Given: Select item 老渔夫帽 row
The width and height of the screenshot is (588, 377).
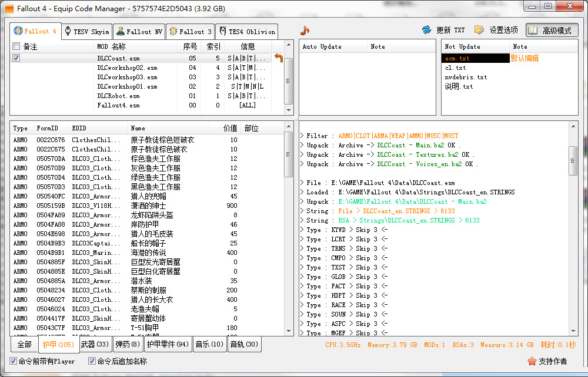Looking at the screenshot, I should point(147,308).
